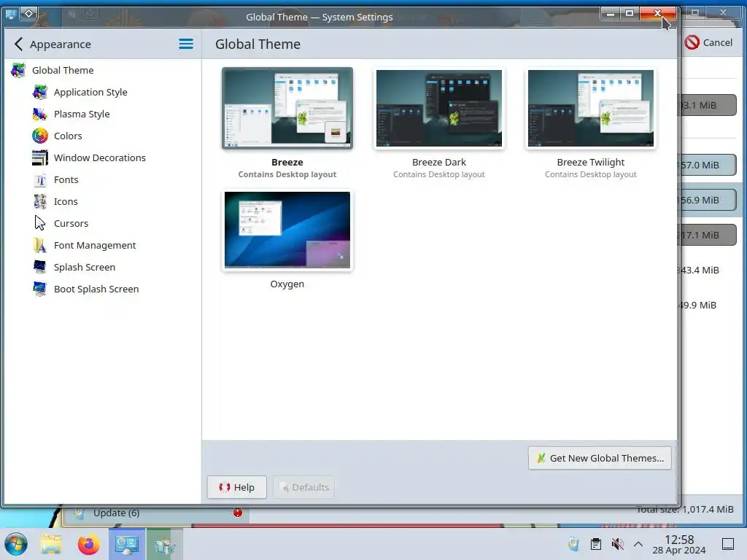Open Plasma Style settings
Image resolution: width=747 pixels, height=560 pixels.
click(102, 114)
